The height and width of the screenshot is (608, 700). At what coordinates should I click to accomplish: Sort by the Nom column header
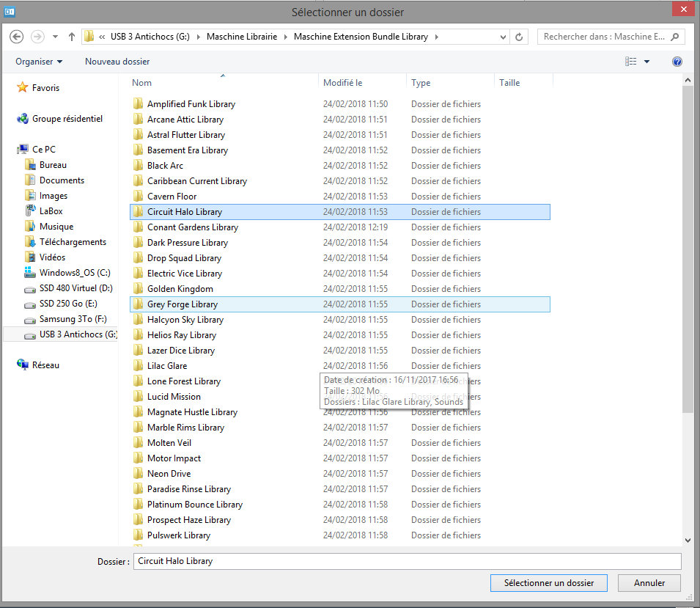pos(141,83)
